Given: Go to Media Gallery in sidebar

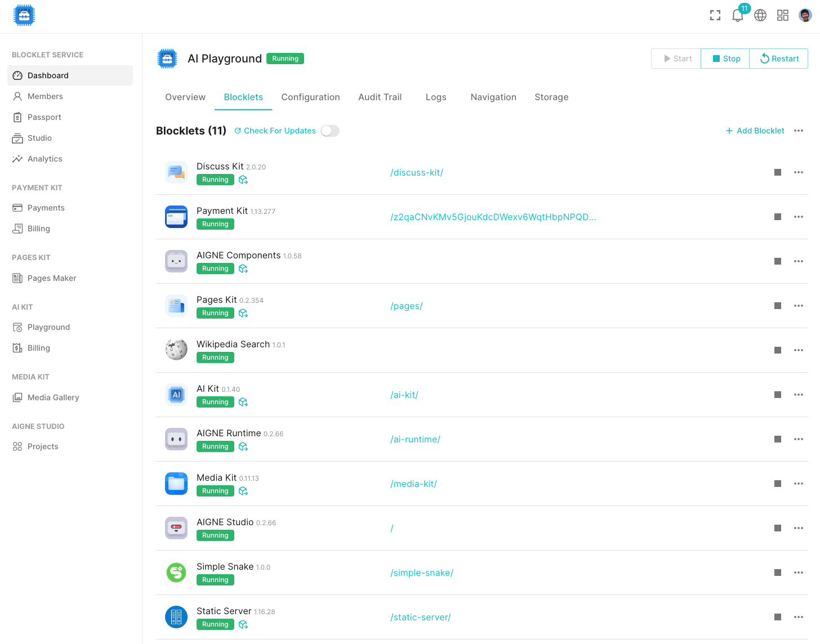Looking at the screenshot, I should 53,397.
